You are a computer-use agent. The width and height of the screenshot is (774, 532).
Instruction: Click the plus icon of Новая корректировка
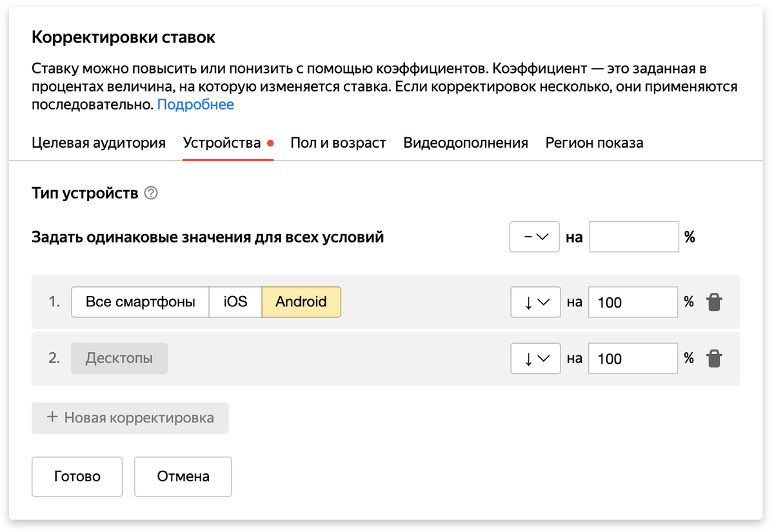click(52, 417)
